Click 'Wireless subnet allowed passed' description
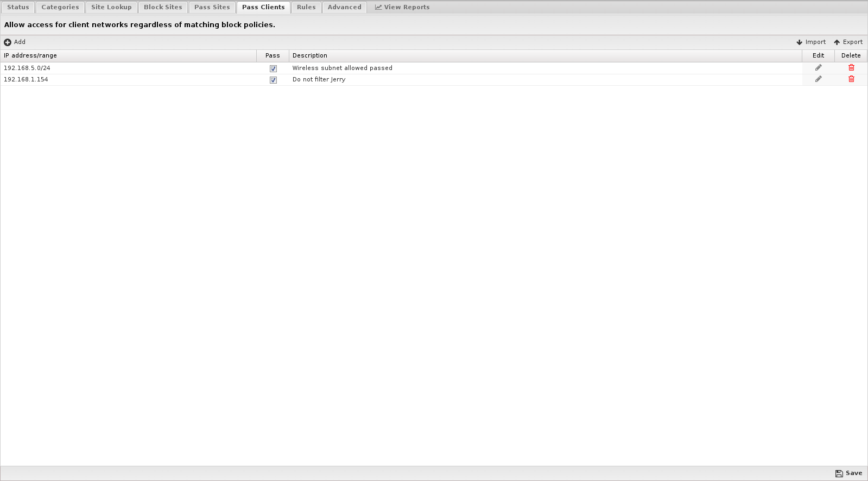 343,68
